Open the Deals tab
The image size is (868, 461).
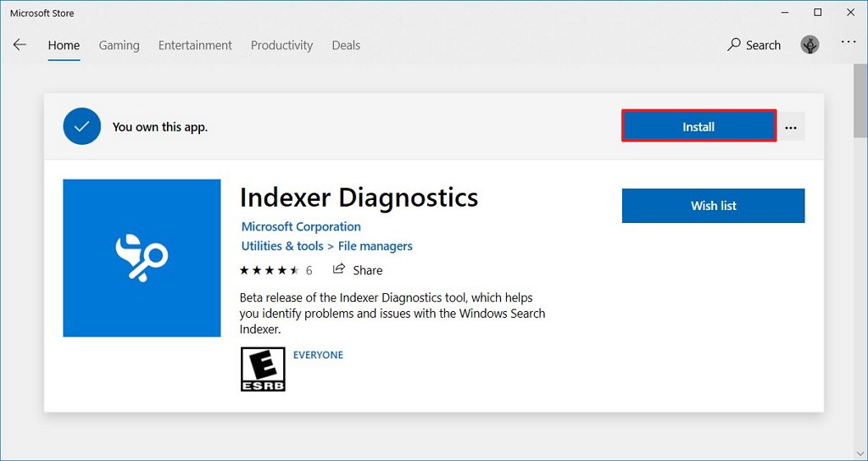click(x=346, y=46)
